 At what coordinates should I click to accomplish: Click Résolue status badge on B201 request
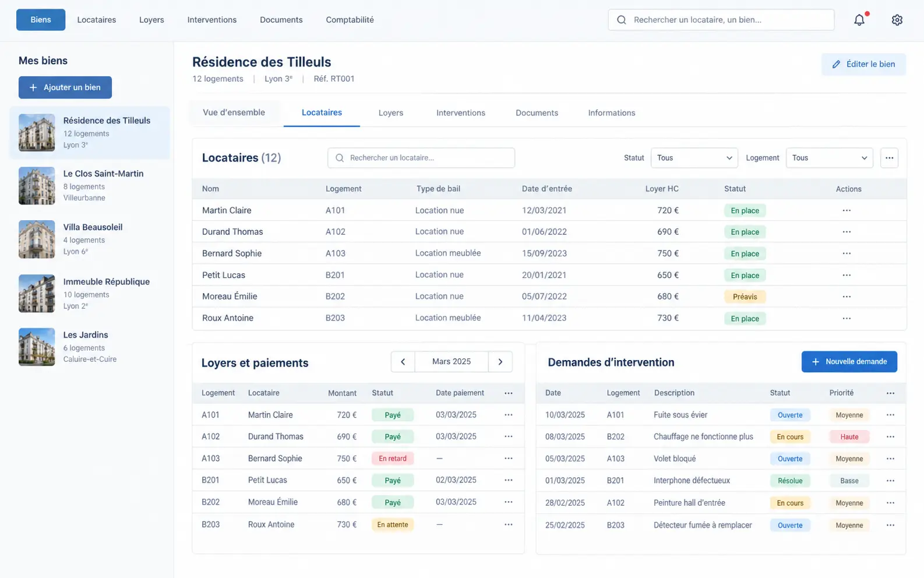pyautogui.click(x=790, y=481)
